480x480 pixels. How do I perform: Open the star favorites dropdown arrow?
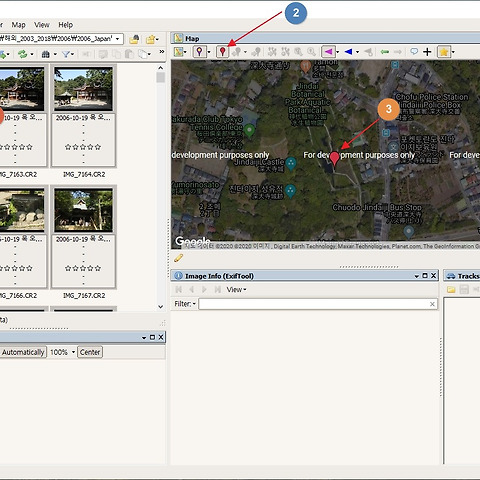453,52
